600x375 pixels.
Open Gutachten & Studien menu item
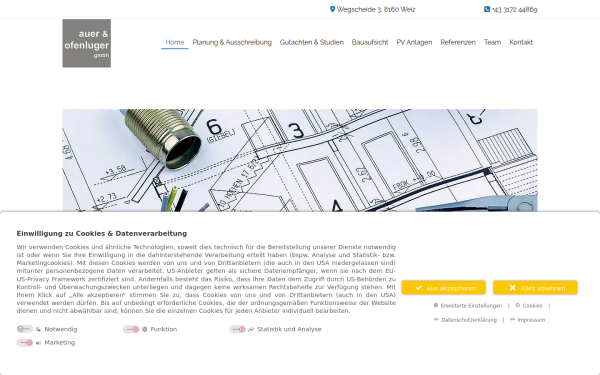pyautogui.click(x=312, y=42)
